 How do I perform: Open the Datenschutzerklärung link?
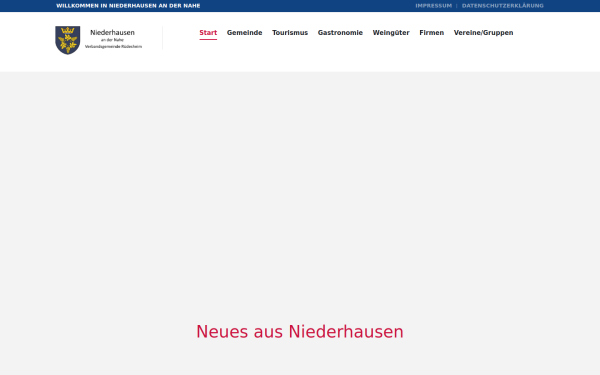tap(503, 6)
